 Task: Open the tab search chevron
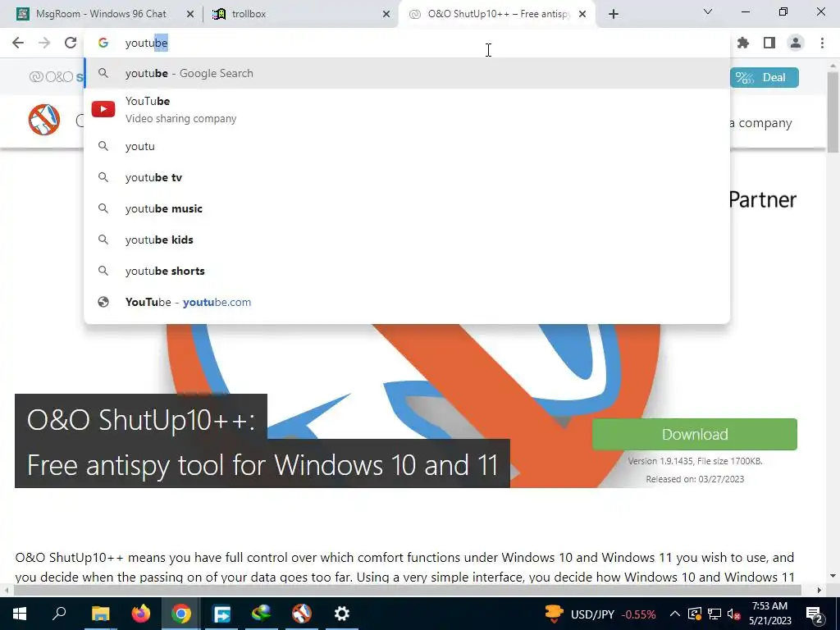708,11
